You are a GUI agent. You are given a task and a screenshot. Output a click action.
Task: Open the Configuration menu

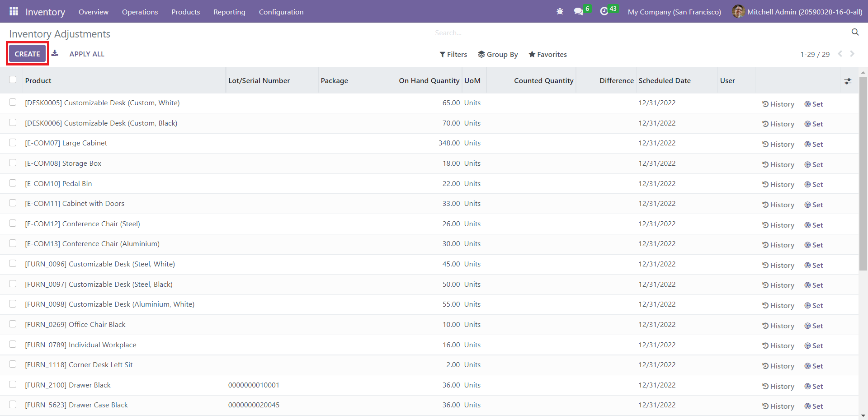point(281,12)
